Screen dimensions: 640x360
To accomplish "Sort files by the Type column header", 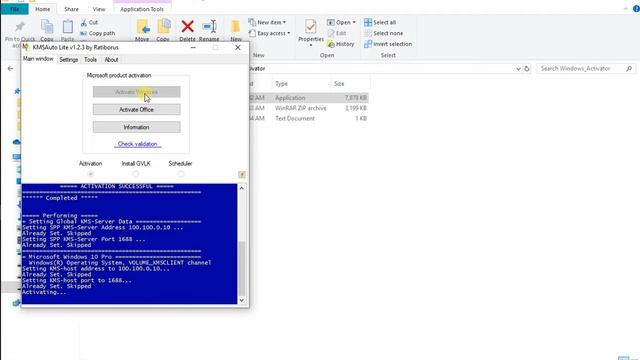I will [281, 84].
